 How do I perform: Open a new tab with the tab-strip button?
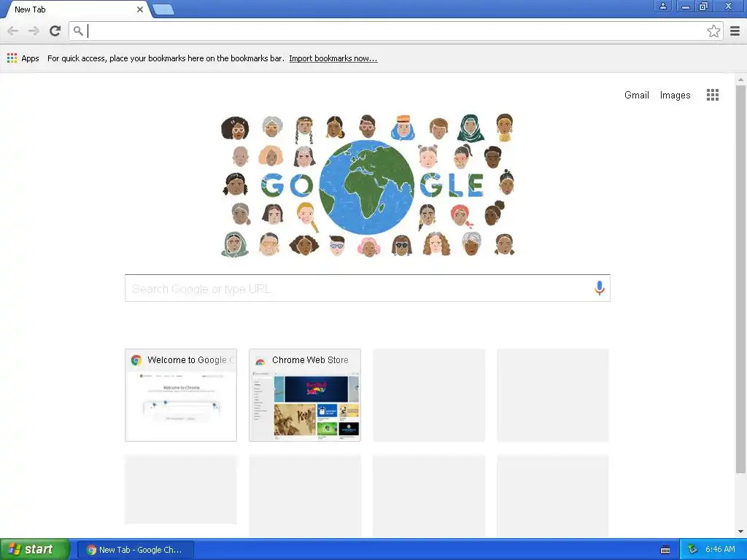163,9
